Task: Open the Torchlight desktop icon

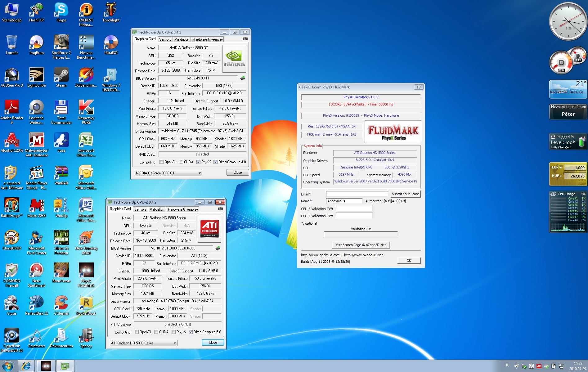Action: (111, 13)
